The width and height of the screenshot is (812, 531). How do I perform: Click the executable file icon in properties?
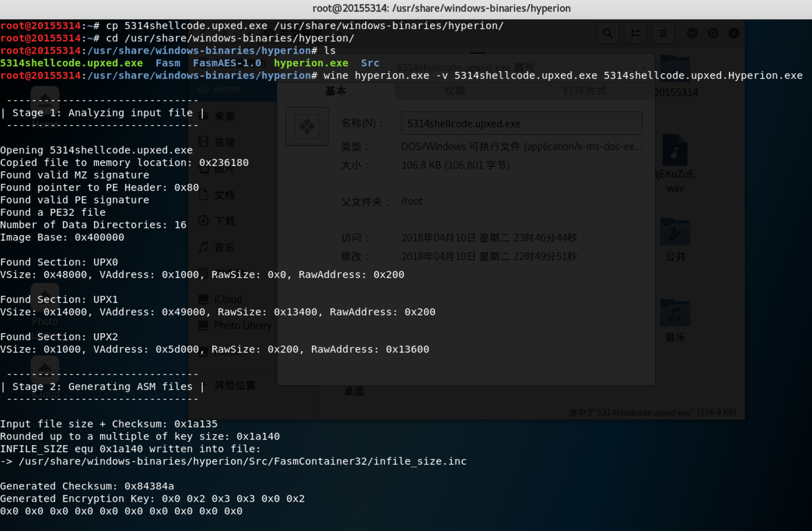click(x=307, y=127)
